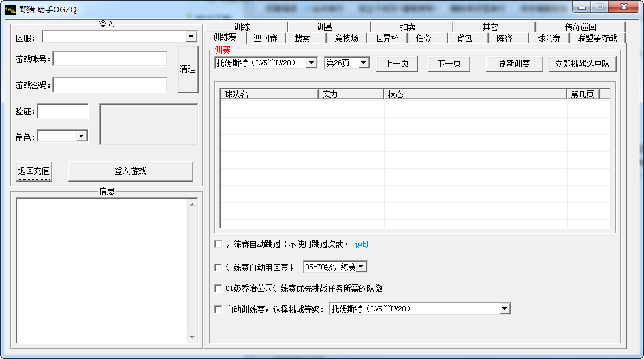Click the 信息 panel scrollbar down arrow
644x359 pixels.
[x=192, y=337]
